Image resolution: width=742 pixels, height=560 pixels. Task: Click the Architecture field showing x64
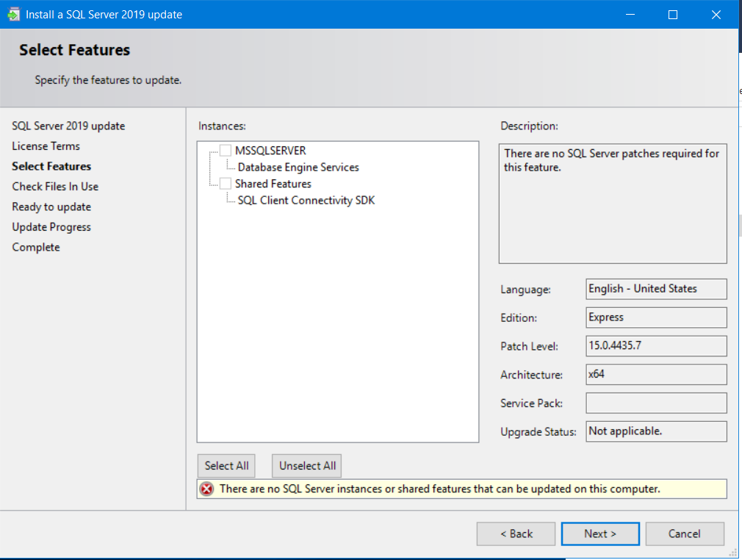656,375
